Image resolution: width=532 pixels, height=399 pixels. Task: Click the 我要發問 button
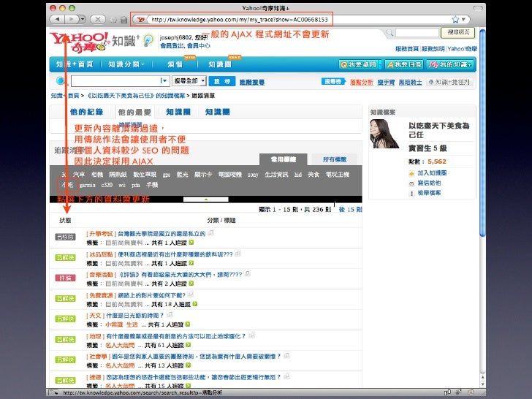click(x=360, y=64)
